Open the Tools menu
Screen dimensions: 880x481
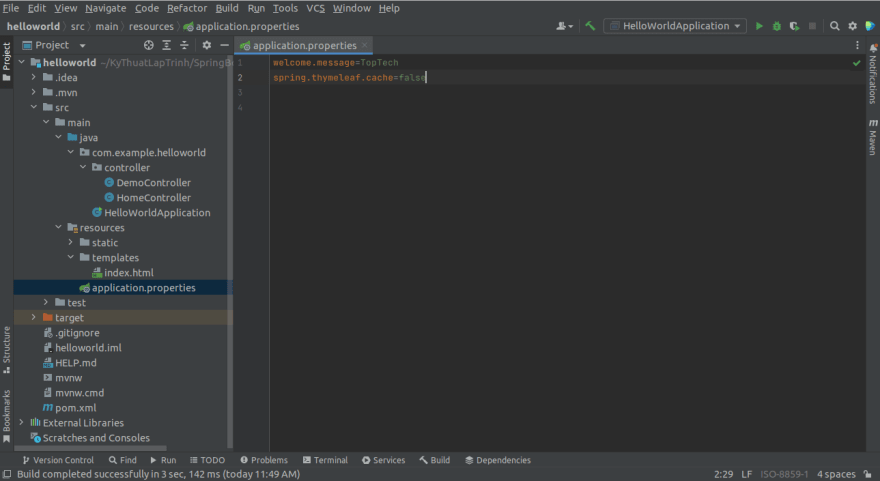[285, 8]
